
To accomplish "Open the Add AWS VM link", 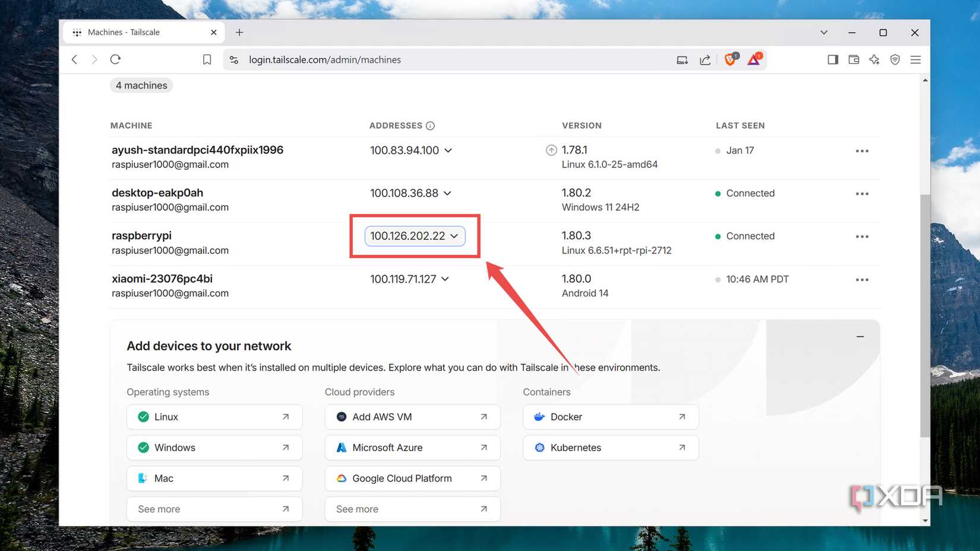I will (x=412, y=417).
